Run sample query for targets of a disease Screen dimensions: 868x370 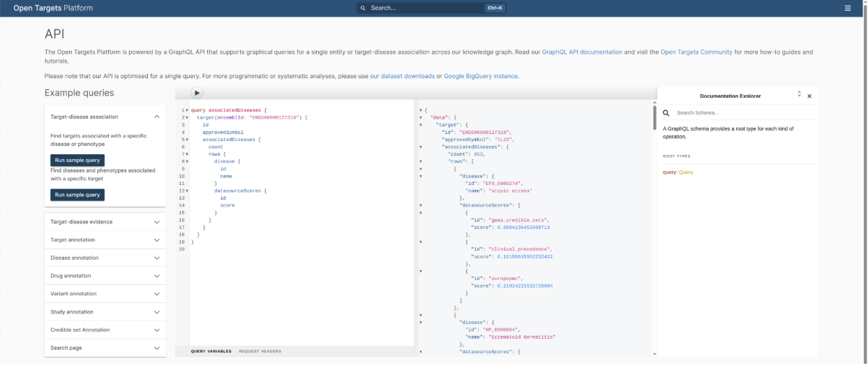[77, 160]
